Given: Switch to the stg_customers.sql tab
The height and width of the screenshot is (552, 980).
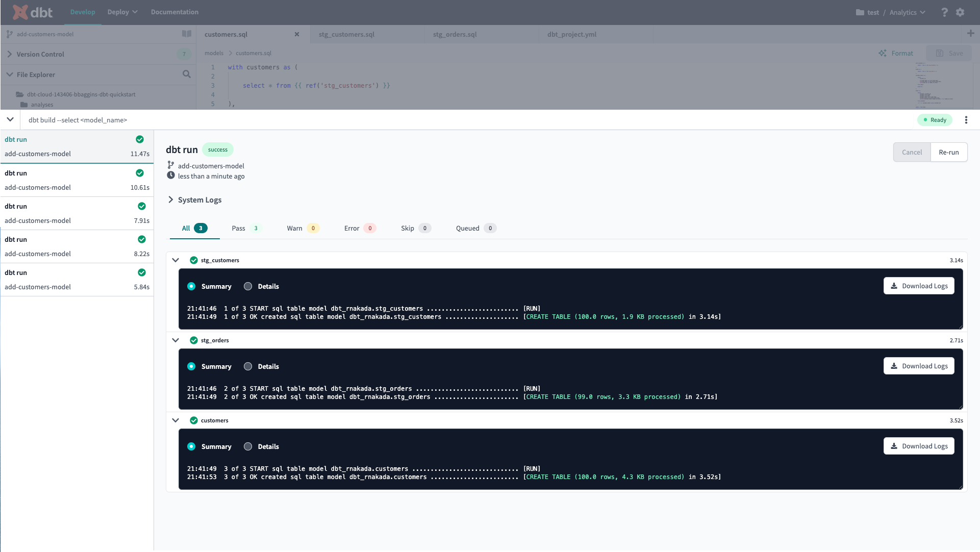Looking at the screenshot, I should point(367,34).
